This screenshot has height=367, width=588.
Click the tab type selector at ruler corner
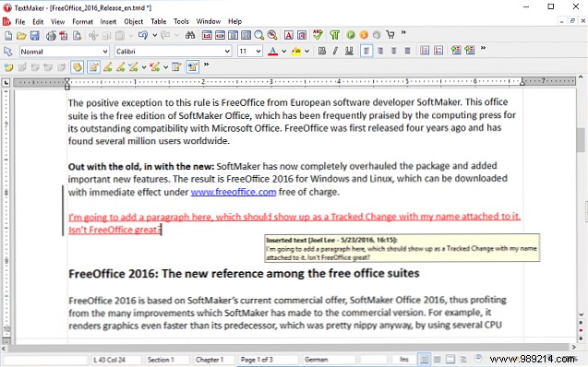(6, 83)
